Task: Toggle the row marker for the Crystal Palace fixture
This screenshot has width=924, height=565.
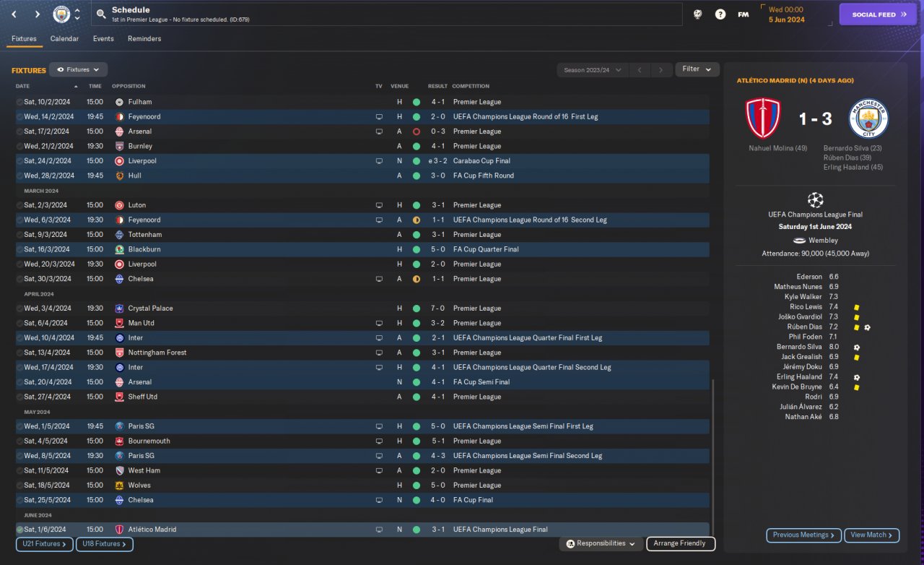Action: (19, 309)
